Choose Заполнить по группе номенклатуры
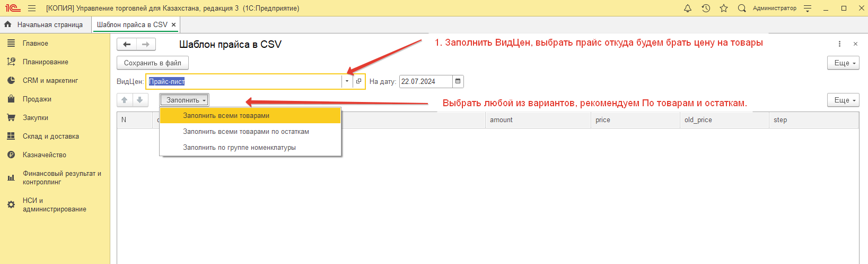 pos(239,148)
